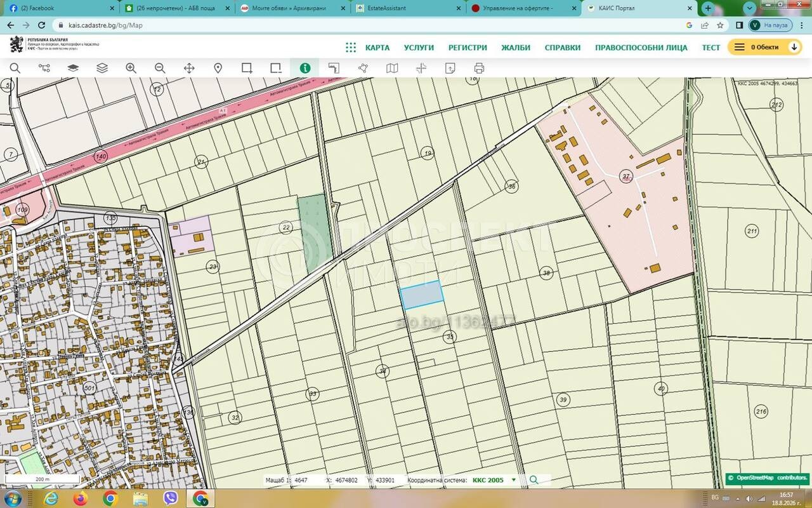Open the ККС 2005 coordinate system dropdown
The height and width of the screenshot is (508, 812).
tap(494, 480)
